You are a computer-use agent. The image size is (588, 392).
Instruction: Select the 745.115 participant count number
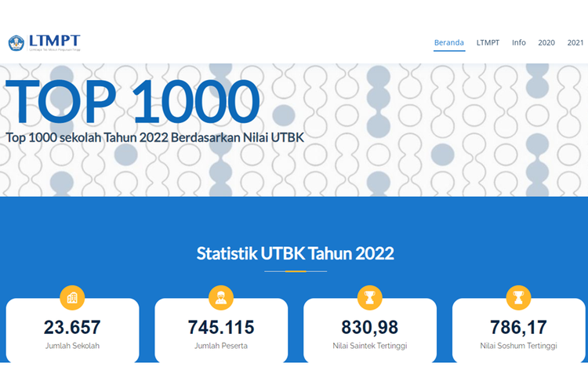point(221,327)
